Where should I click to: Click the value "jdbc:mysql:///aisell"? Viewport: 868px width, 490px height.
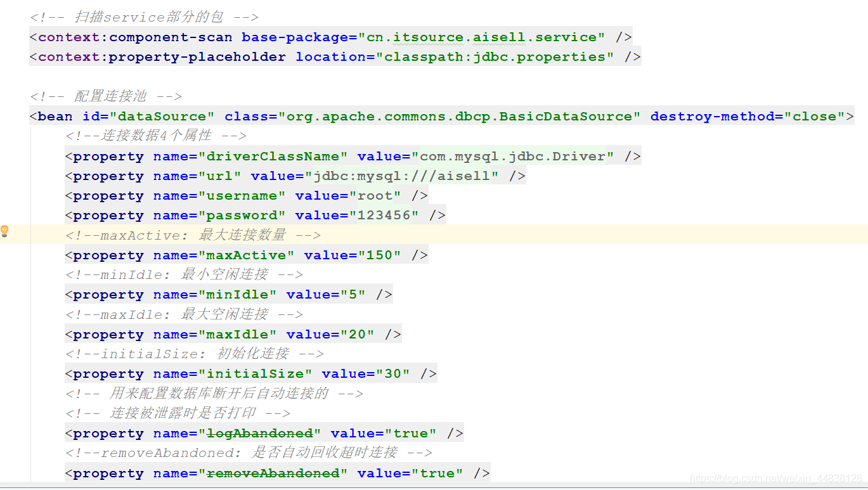click(x=402, y=176)
